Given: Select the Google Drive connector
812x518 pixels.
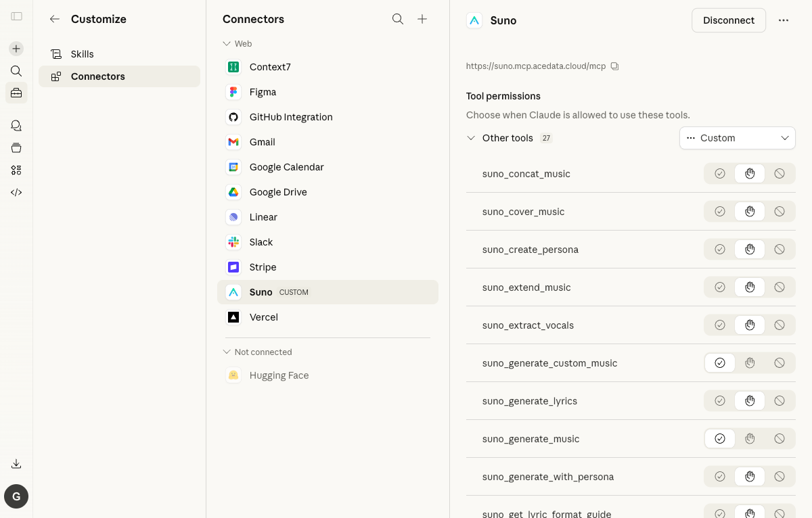Looking at the screenshot, I should click(x=328, y=192).
